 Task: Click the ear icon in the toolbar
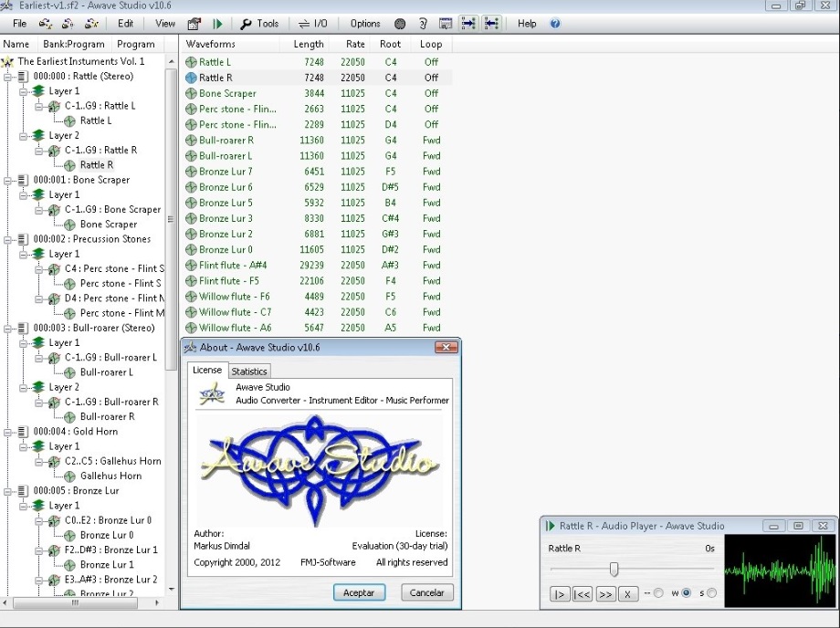click(423, 24)
